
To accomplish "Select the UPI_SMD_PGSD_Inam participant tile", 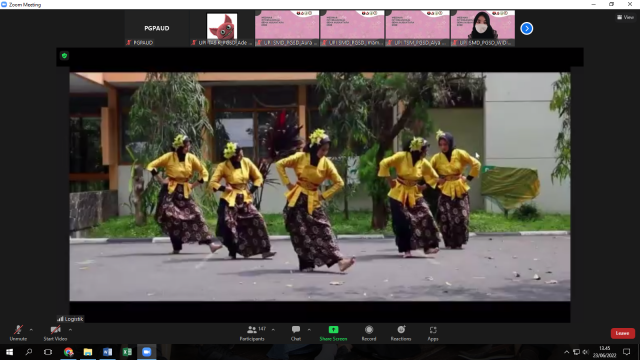I will pos(352,28).
